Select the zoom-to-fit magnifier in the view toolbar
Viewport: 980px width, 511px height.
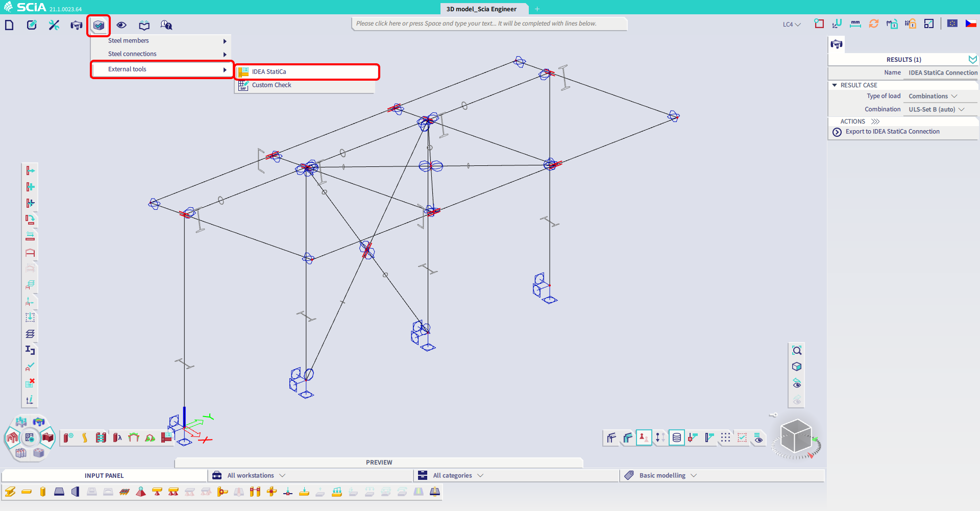[797, 350]
